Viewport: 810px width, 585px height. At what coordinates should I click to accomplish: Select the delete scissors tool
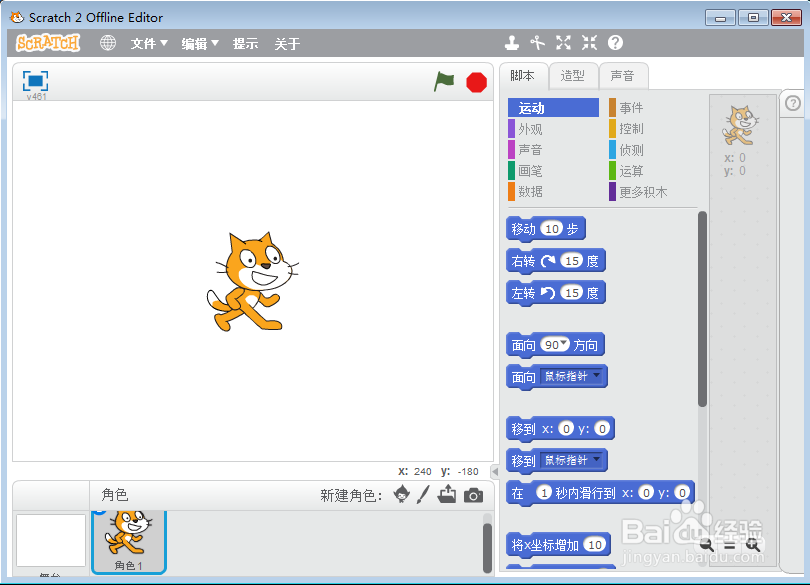pos(537,43)
